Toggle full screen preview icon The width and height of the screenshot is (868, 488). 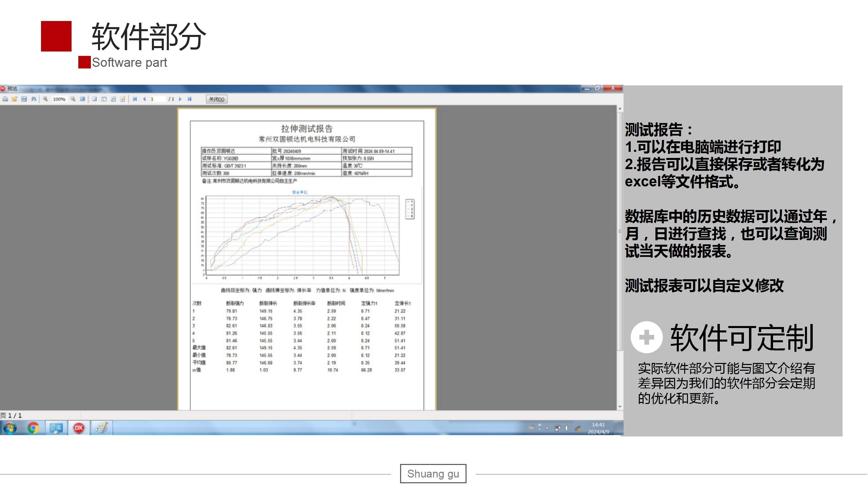click(82, 99)
